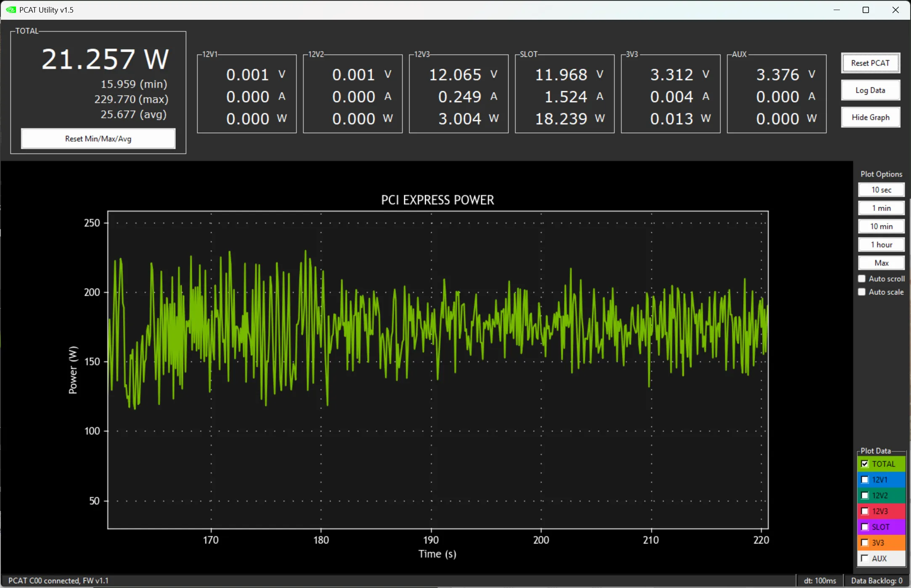Reset Min/Max/Avg power statistics
The image size is (911, 588).
click(x=98, y=139)
